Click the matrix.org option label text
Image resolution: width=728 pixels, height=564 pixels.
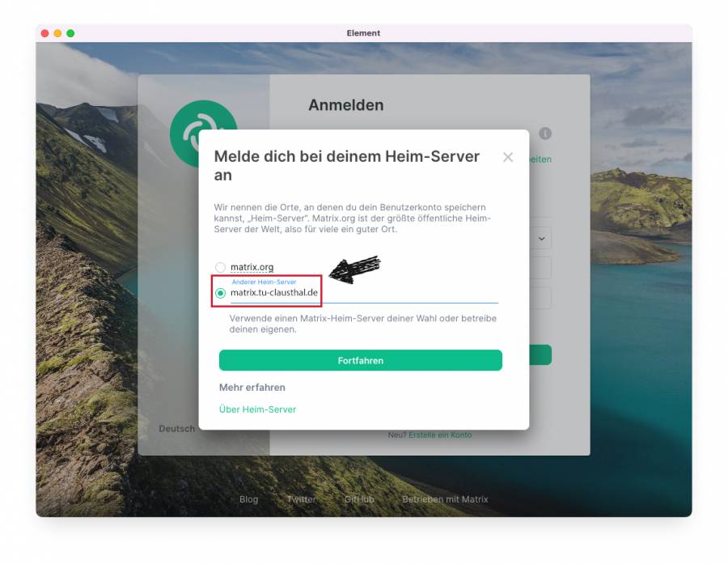[x=252, y=267]
